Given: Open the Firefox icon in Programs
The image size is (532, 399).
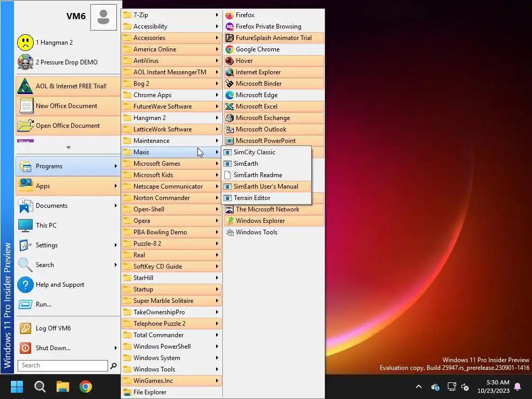Looking at the screenshot, I should click(x=230, y=15).
